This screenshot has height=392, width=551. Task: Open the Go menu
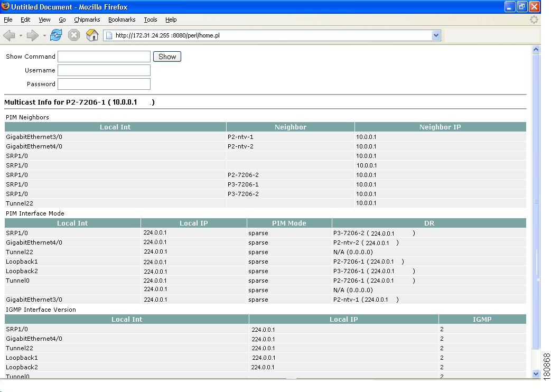(x=62, y=20)
